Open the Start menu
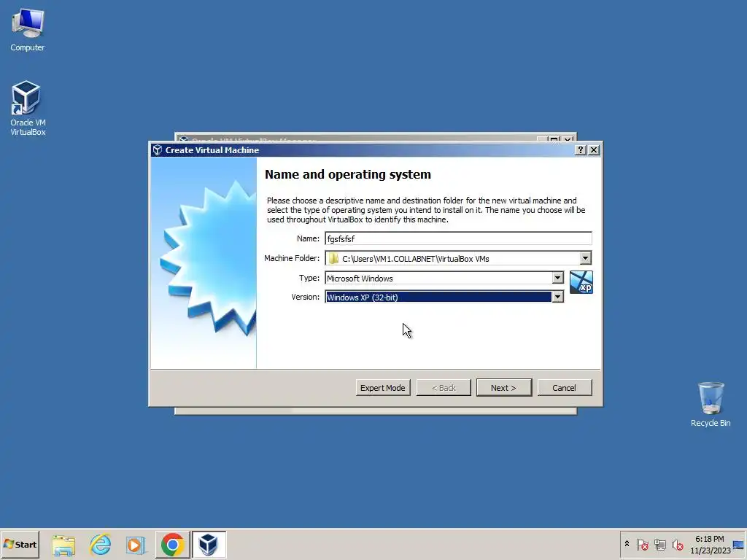The image size is (747, 560). coord(20,544)
